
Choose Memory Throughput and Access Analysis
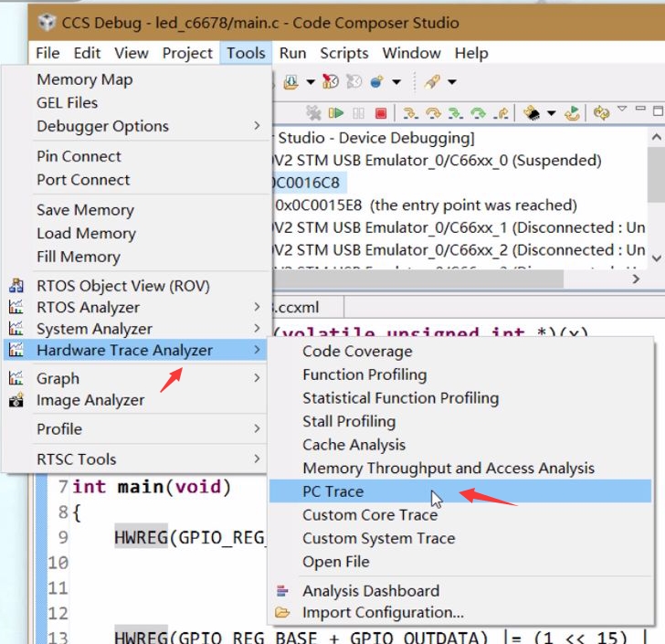point(460,468)
